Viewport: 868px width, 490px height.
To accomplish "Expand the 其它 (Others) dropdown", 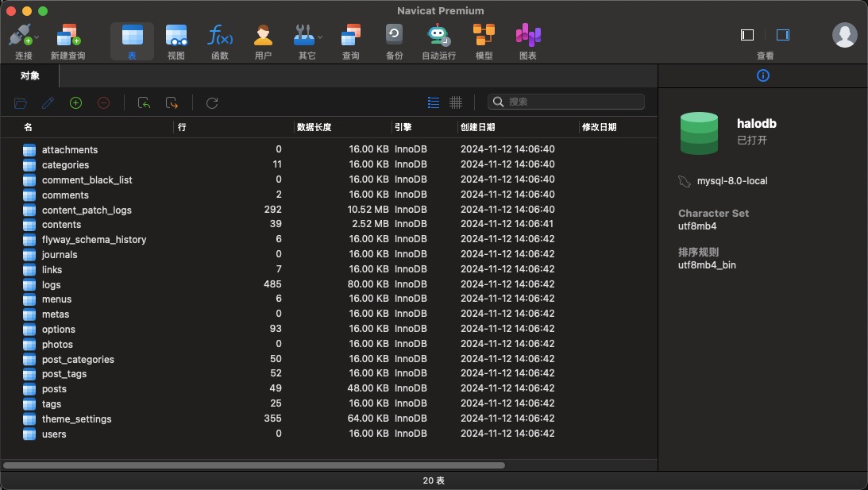I will pos(320,37).
